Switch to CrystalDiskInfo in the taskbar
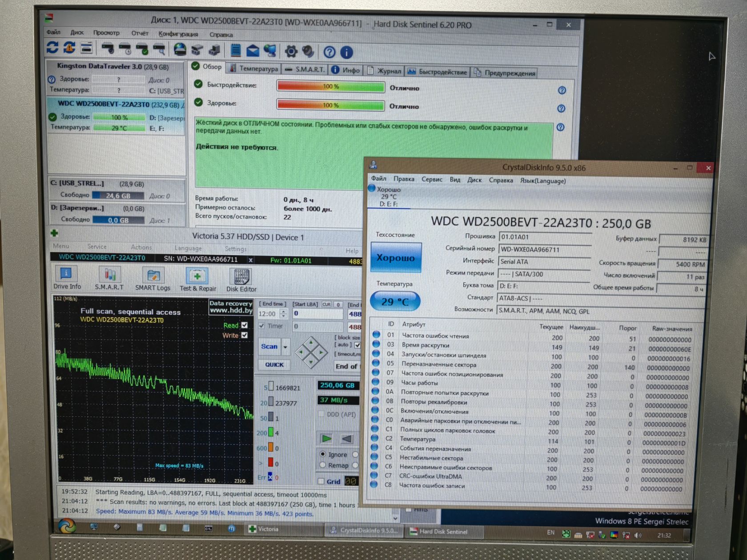 coord(365,530)
